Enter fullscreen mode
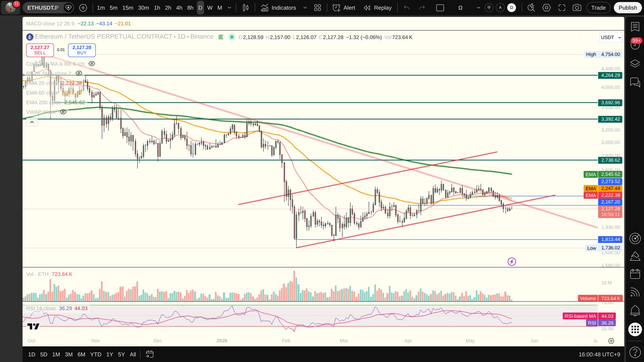Viewport: 644px width, 362px height. (x=562, y=8)
